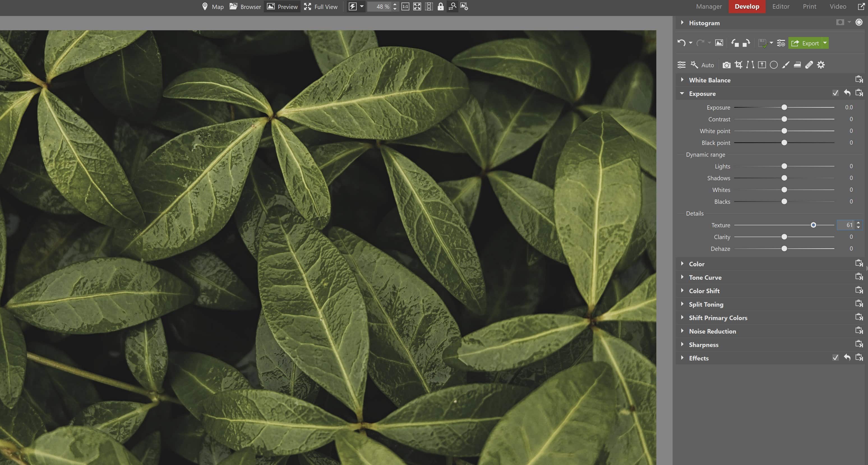
Task: Switch to the Manager module
Action: click(x=709, y=6)
